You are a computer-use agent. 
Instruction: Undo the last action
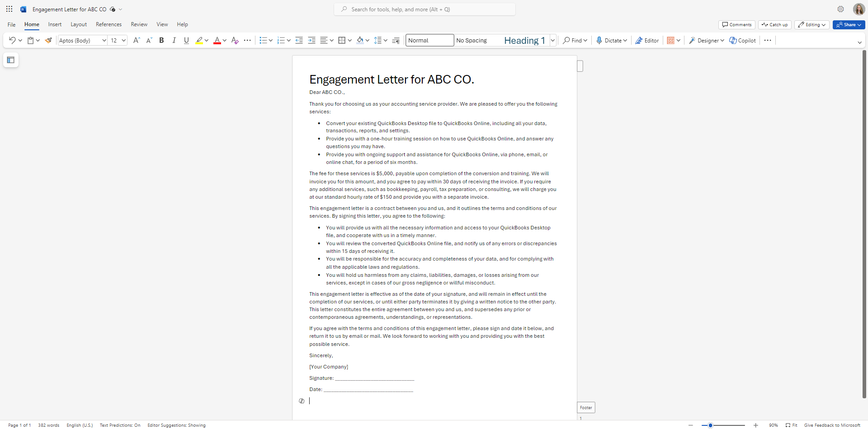tap(12, 40)
